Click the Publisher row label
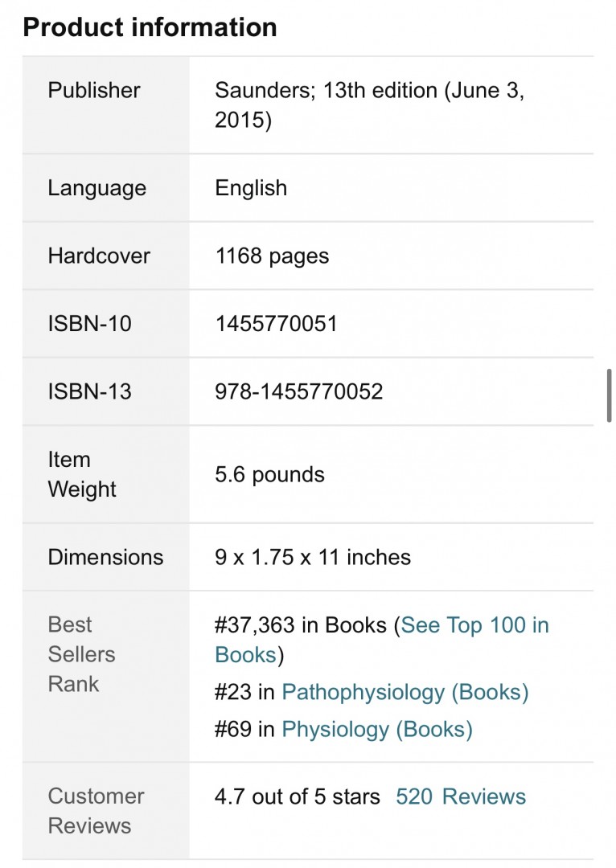 coord(93,90)
